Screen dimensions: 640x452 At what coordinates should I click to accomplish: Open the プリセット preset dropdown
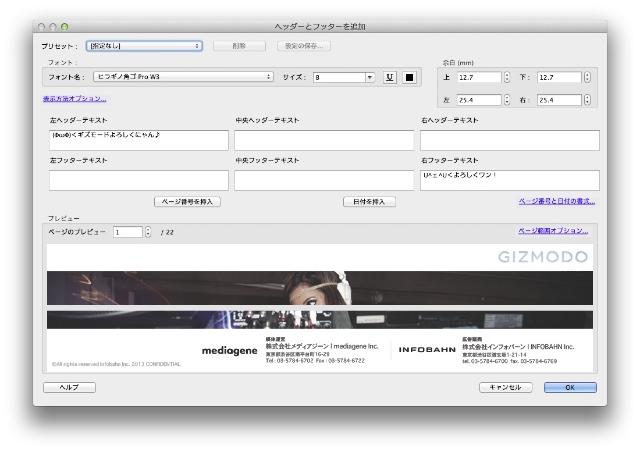pos(144,45)
